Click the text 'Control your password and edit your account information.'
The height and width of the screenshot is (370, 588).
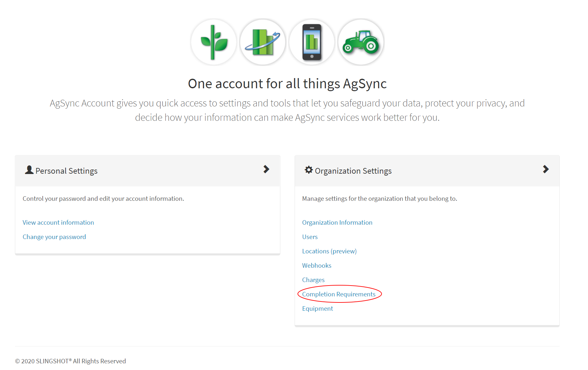(x=103, y=199)
